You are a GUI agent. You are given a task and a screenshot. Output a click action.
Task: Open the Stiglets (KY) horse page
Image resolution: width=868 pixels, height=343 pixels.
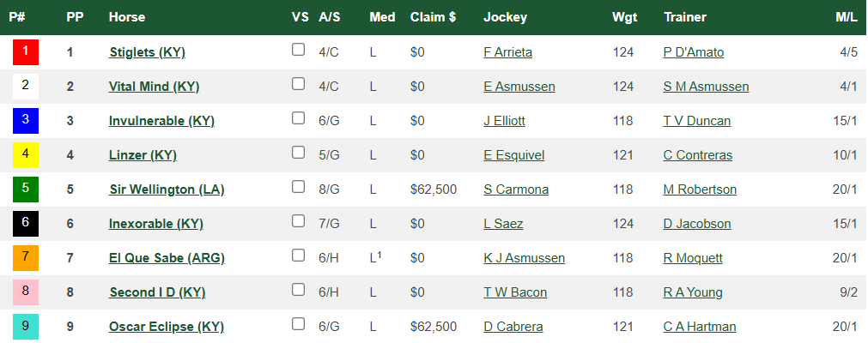pos(148,52)
